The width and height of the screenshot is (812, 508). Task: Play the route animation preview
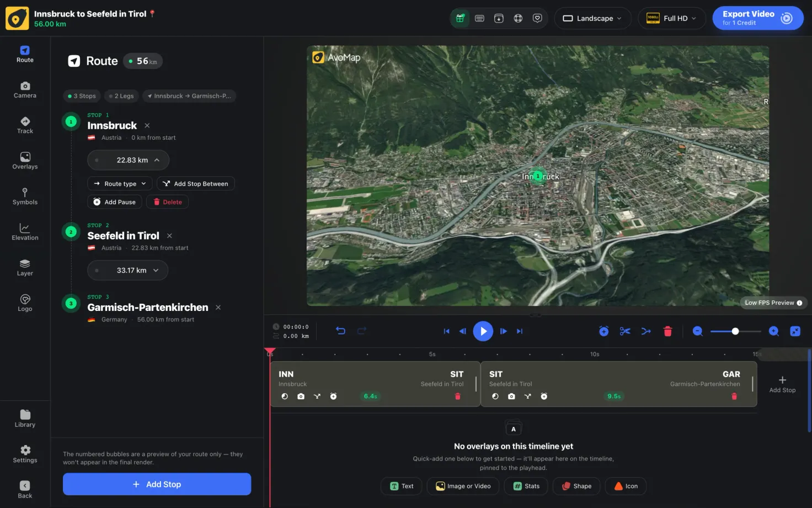[483, 331]
